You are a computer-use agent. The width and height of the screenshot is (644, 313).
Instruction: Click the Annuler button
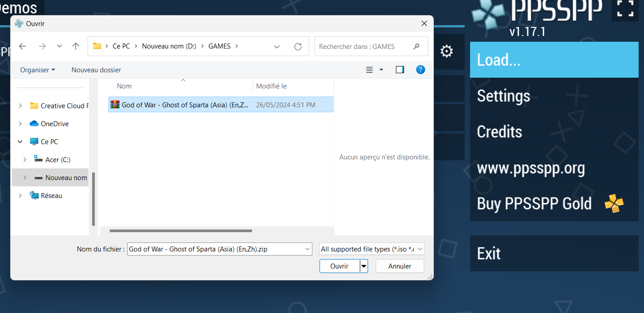click(400, 266)
